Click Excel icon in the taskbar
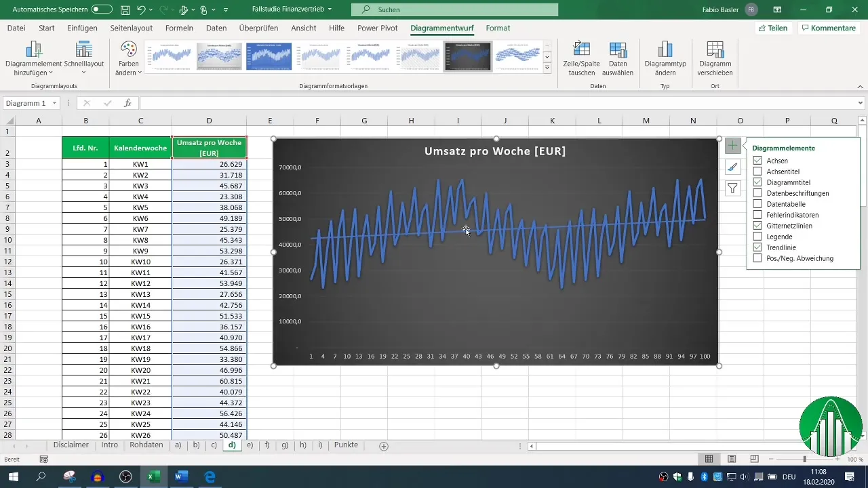Screen dimensions: 868x488 coord(153,476)
